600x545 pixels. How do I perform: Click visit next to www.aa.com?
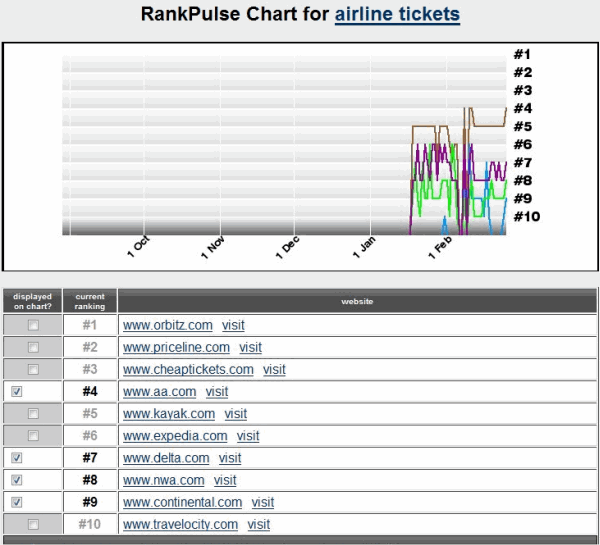click(x=217, y=392)
